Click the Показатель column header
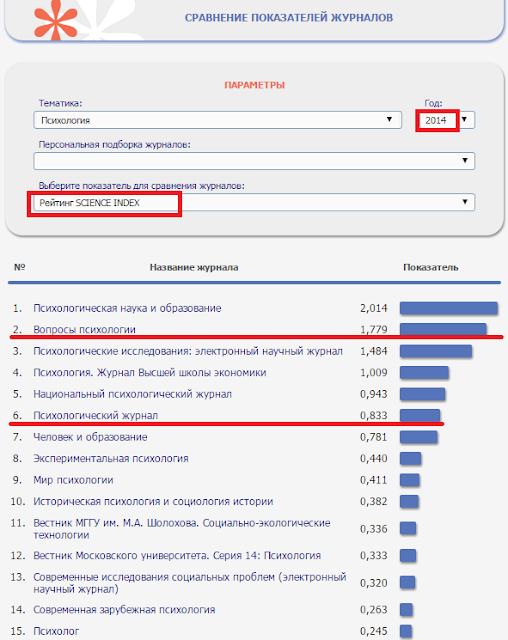 430,267
